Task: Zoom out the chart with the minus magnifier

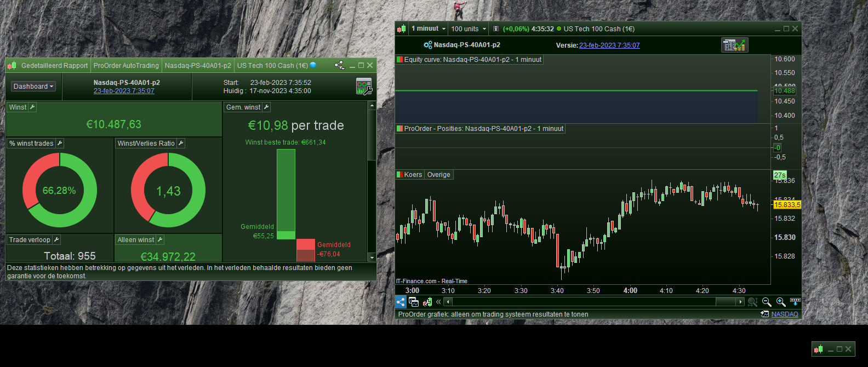Action: [x=767, y=302]
